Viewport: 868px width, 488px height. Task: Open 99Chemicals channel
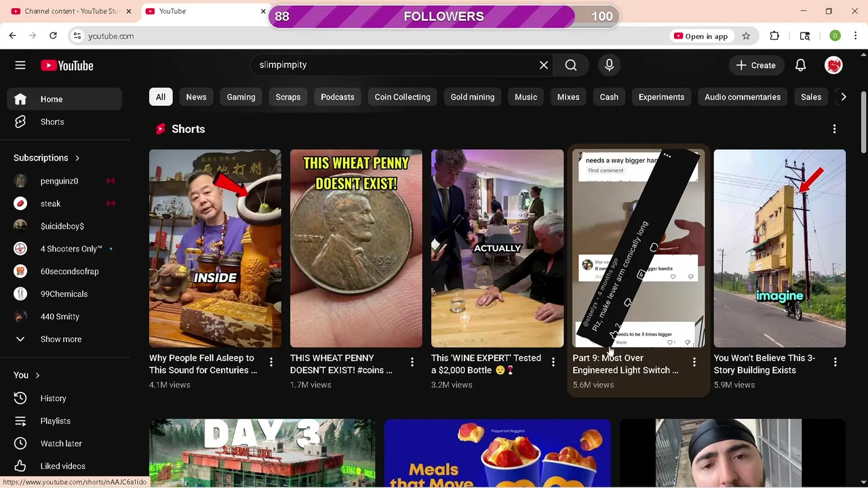[65, 294]
